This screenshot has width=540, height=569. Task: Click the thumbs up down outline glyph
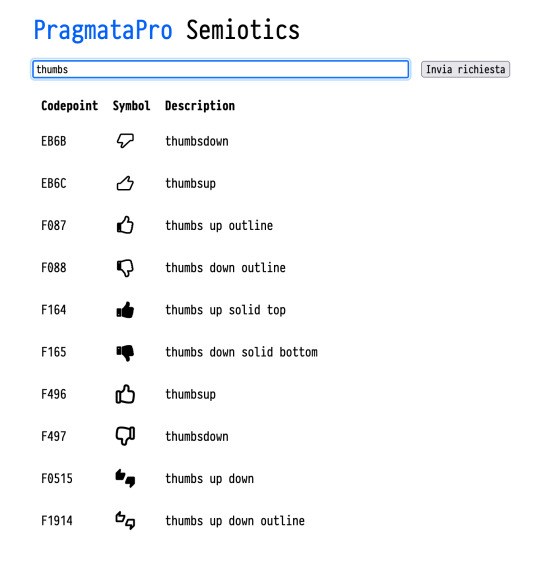125,520
